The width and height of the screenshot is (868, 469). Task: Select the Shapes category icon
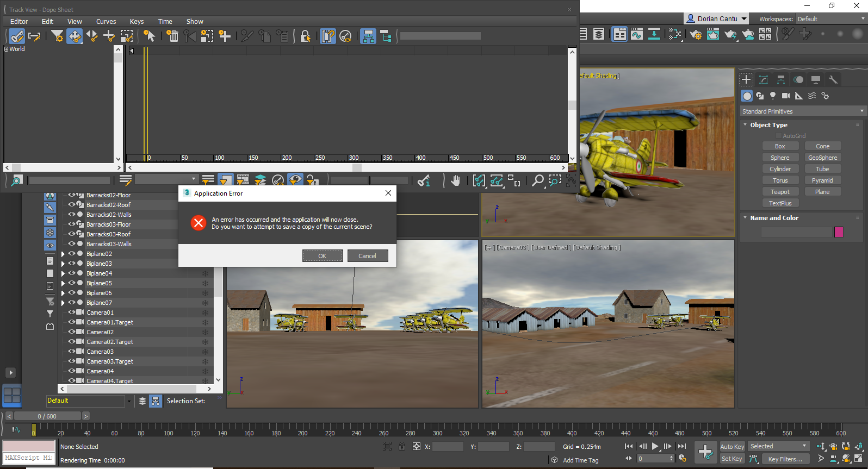pos(760,96)
